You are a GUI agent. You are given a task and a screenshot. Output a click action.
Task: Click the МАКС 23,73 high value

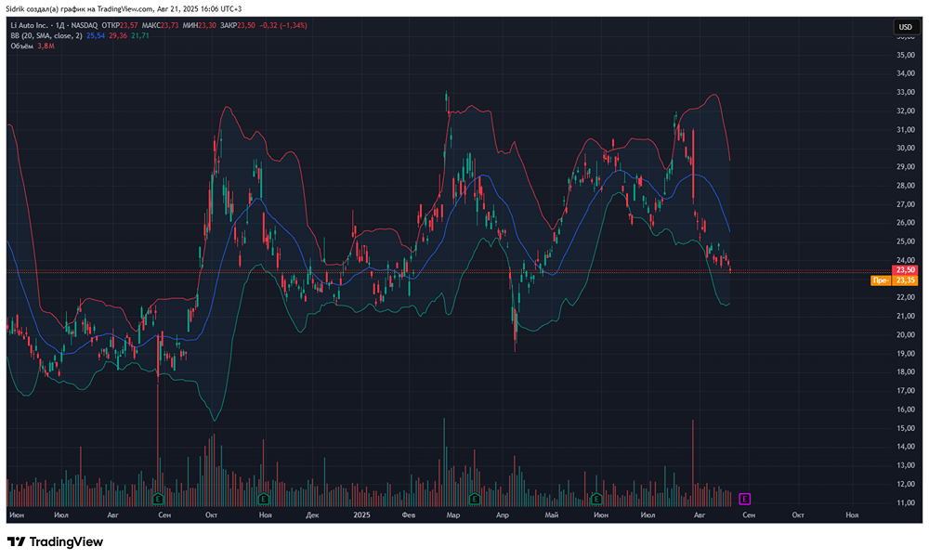[x=160, y=25]
